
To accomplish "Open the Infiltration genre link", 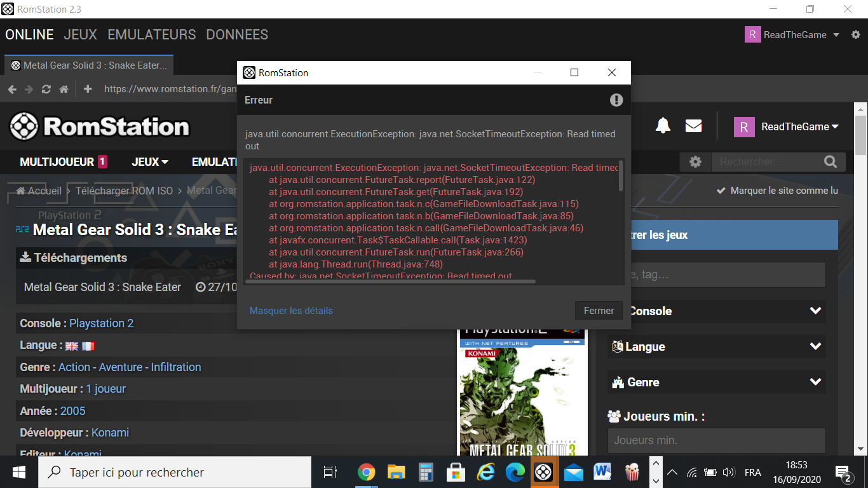I will pos(176,367).
